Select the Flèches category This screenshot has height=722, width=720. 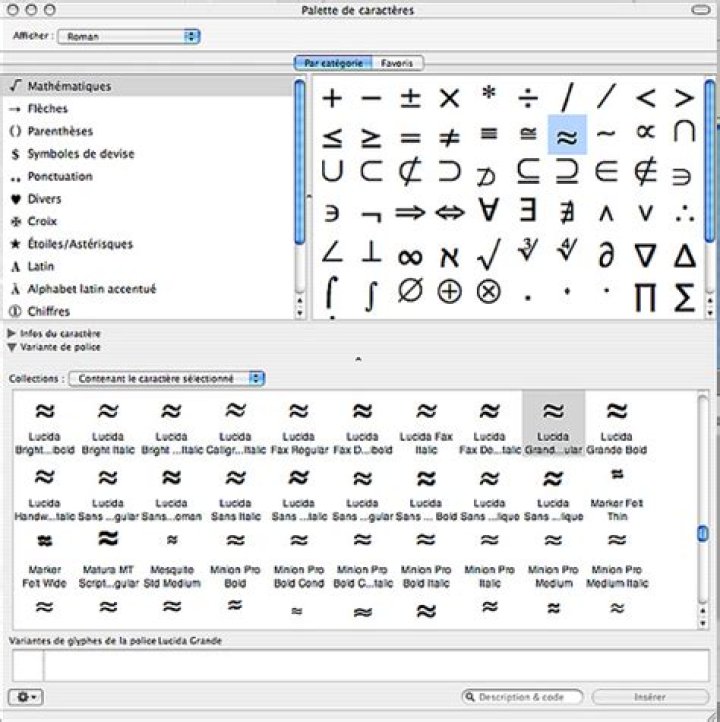(147, 109)
